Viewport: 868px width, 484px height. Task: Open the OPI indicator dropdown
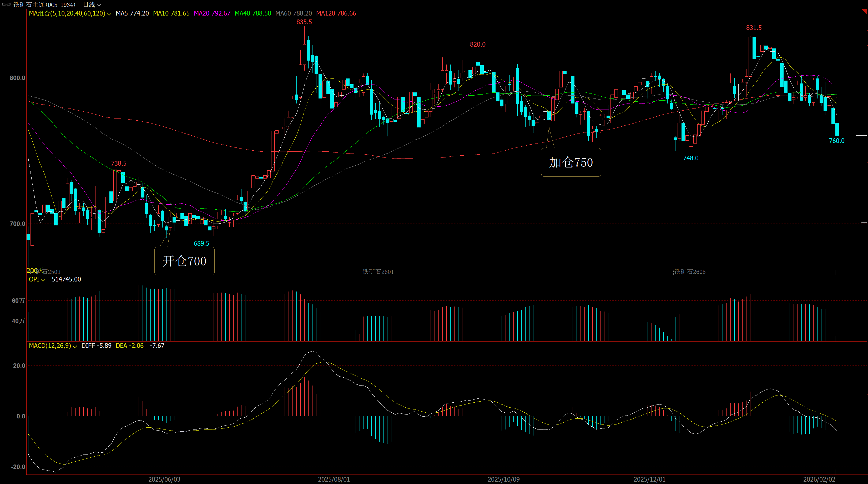click(43, 280)
